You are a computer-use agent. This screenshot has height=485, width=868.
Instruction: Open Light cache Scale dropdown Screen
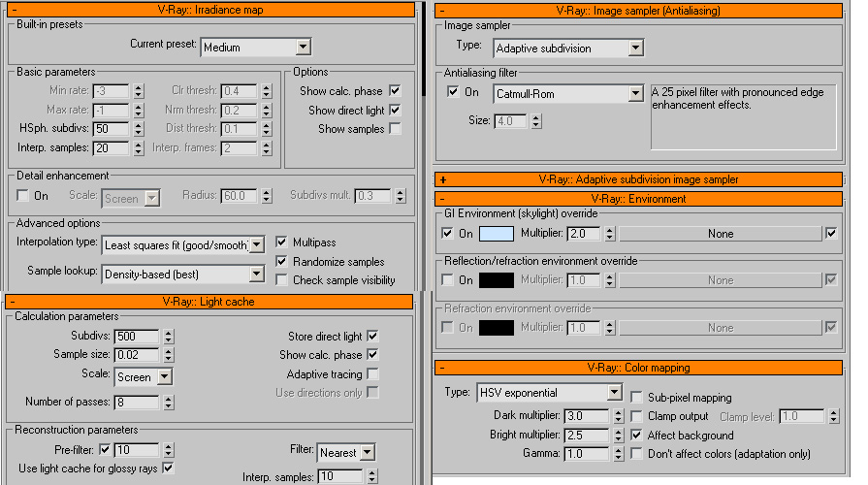click(x=144, y=377)
